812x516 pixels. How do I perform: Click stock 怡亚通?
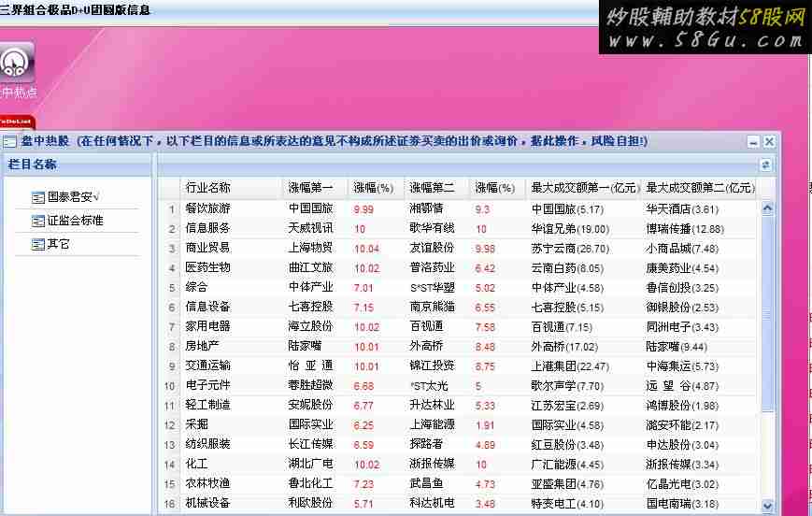click(311, 365)
